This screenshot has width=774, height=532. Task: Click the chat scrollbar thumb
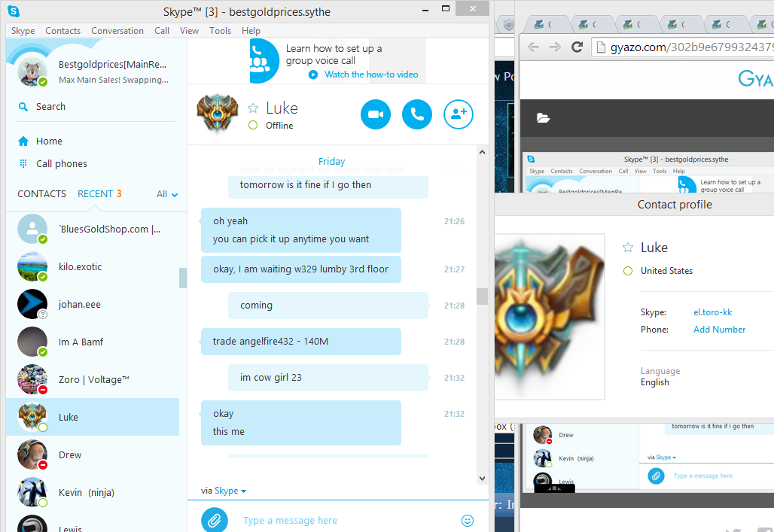pyautogui.click(x=483, y=296)
